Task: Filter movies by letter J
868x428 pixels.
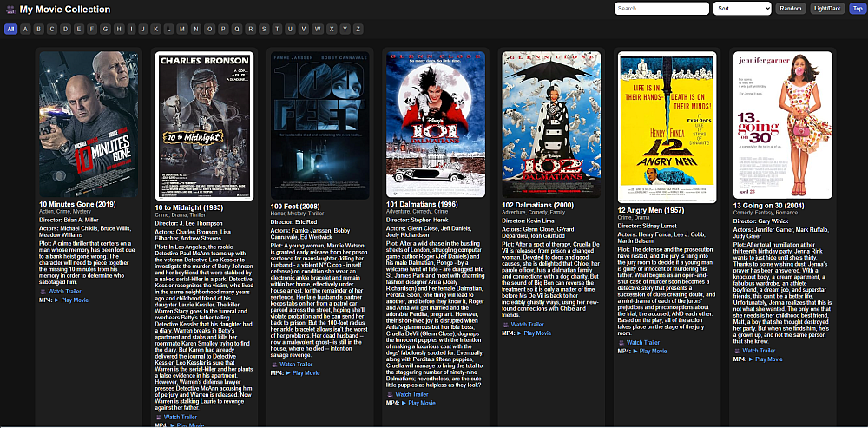Action: pos(142,30)
